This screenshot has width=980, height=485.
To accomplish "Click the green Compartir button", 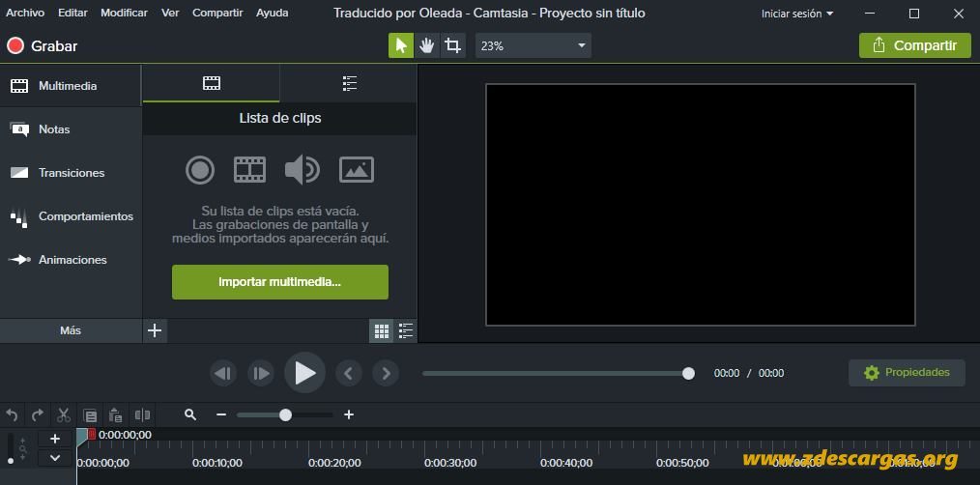I will pos(915,45).
